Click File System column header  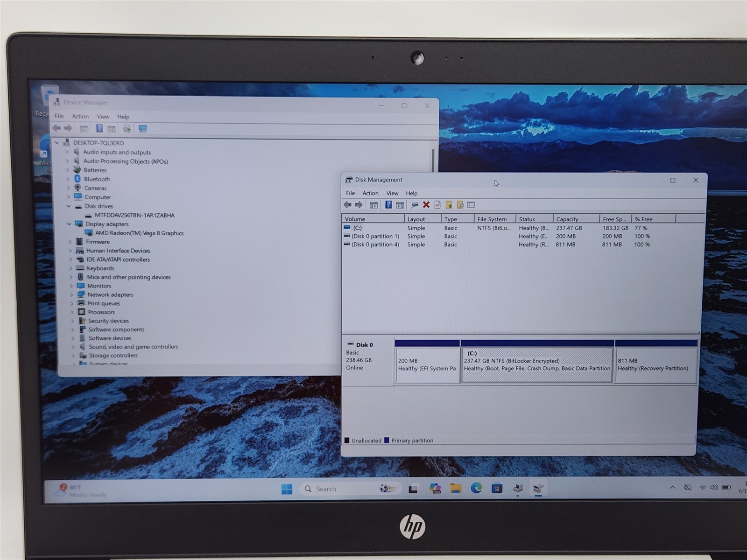[x=494, y=219]
